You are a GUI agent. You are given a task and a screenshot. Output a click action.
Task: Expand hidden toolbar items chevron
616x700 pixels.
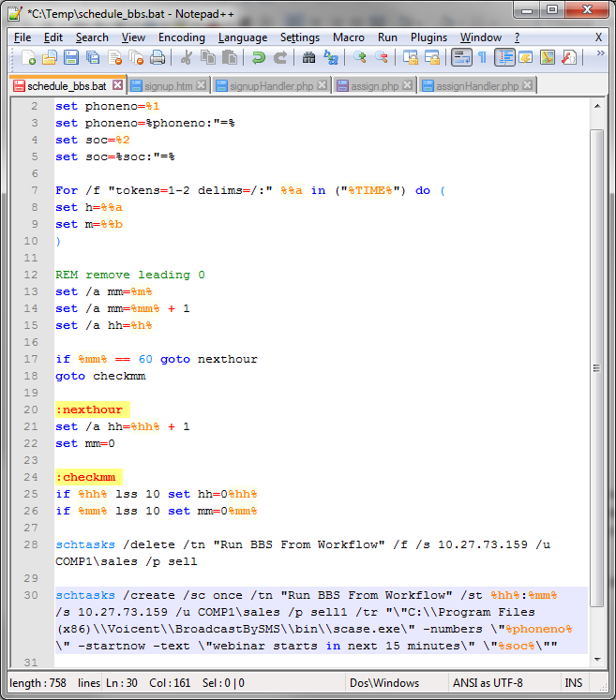[599, 54]
